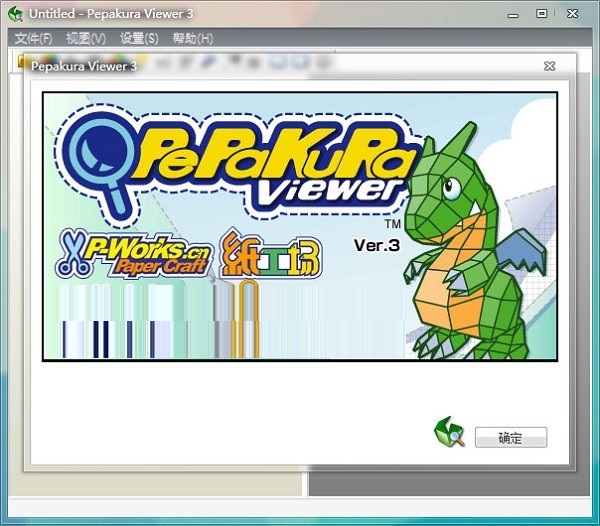The height and width of the screenshot is (526, 600).
Task: Minimize the main Pepakura Viewer window
Action: click(x=515, y=14)
